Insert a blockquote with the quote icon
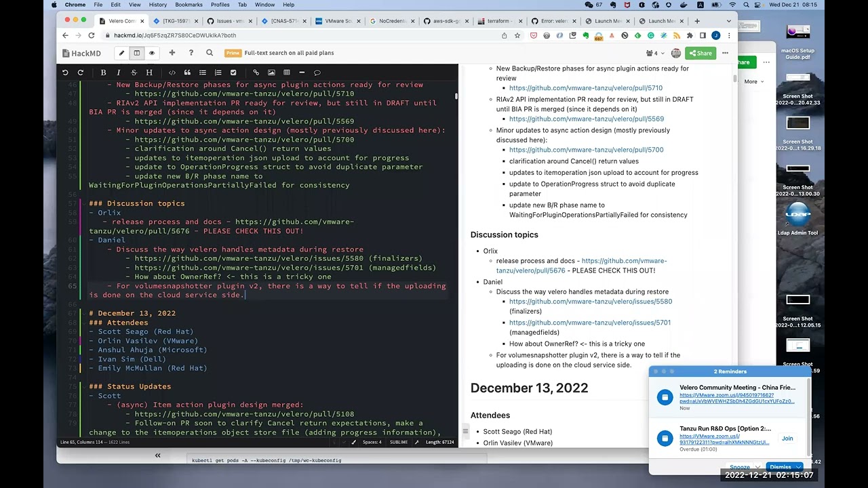 pos(187,73)
